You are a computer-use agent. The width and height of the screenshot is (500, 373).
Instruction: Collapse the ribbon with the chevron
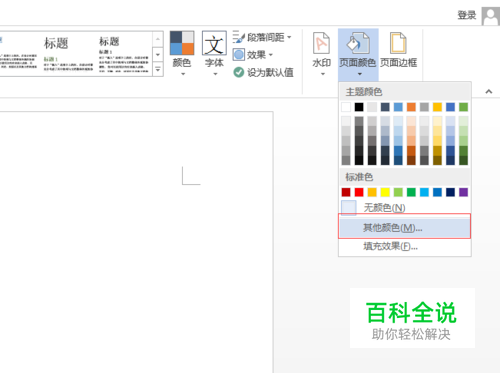pyautogui.click(x=489, y=91)
